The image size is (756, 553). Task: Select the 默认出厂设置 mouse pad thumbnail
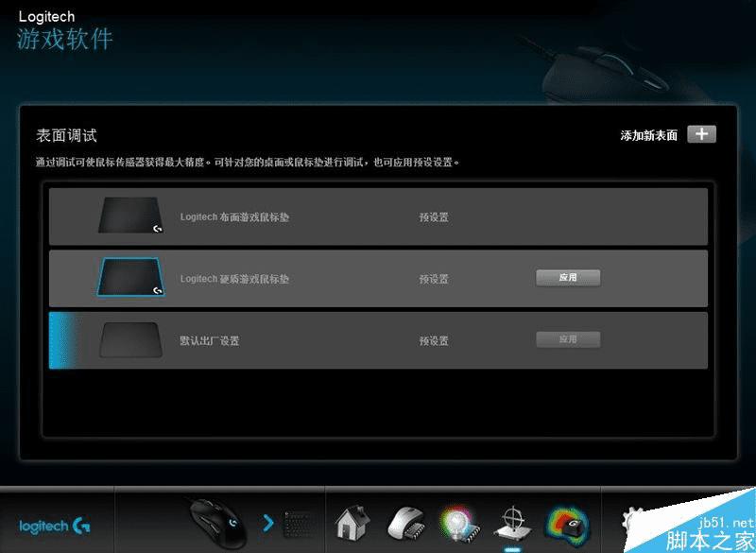tap(130, 340)
